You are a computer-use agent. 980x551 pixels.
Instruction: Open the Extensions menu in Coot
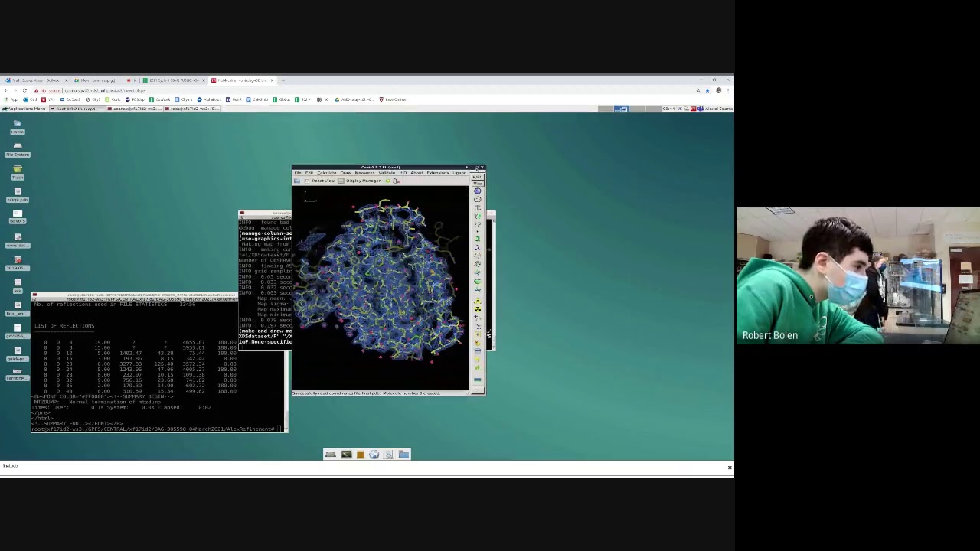click(x=438, y=173)
